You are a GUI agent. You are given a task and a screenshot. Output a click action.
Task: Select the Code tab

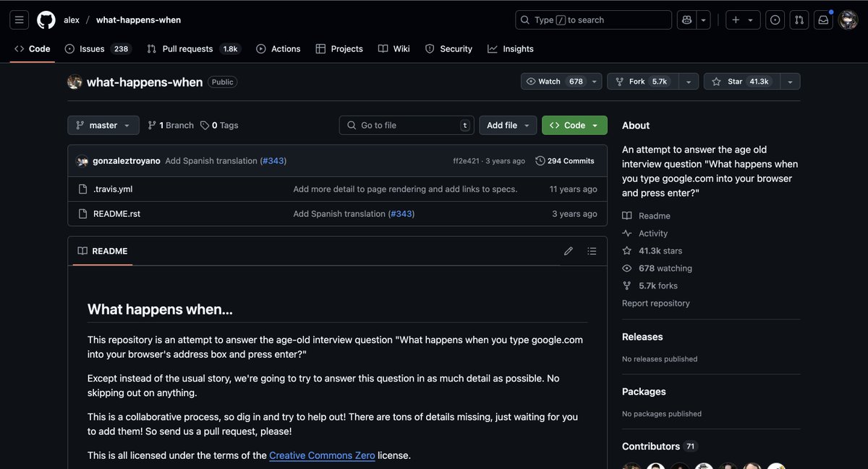coord(33,49)
